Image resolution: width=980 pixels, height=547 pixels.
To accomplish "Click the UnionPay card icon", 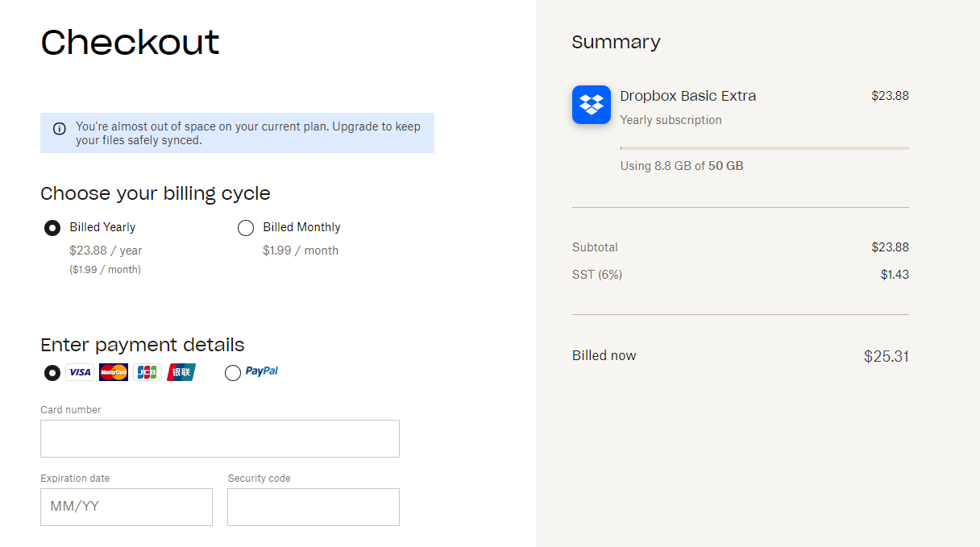I will point(181,371).
